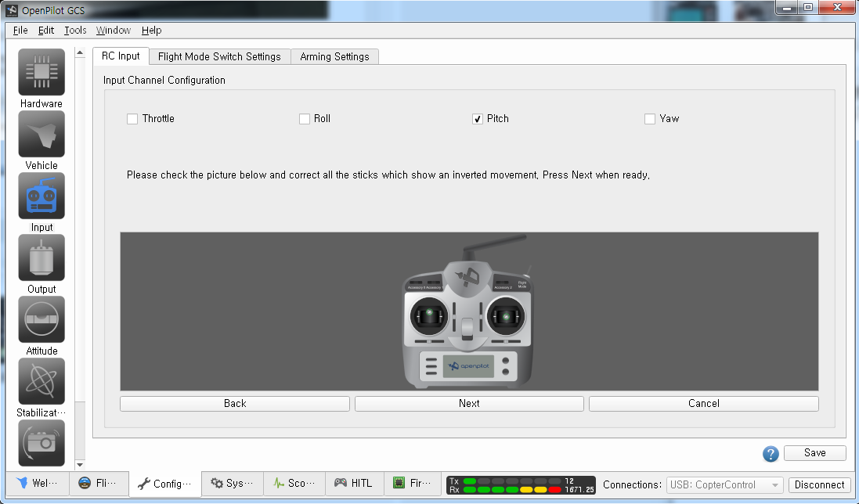This screenshot has height=504, width=859.
Task: Open the Vehicle configuration icon
Action: tap(42, 134)
